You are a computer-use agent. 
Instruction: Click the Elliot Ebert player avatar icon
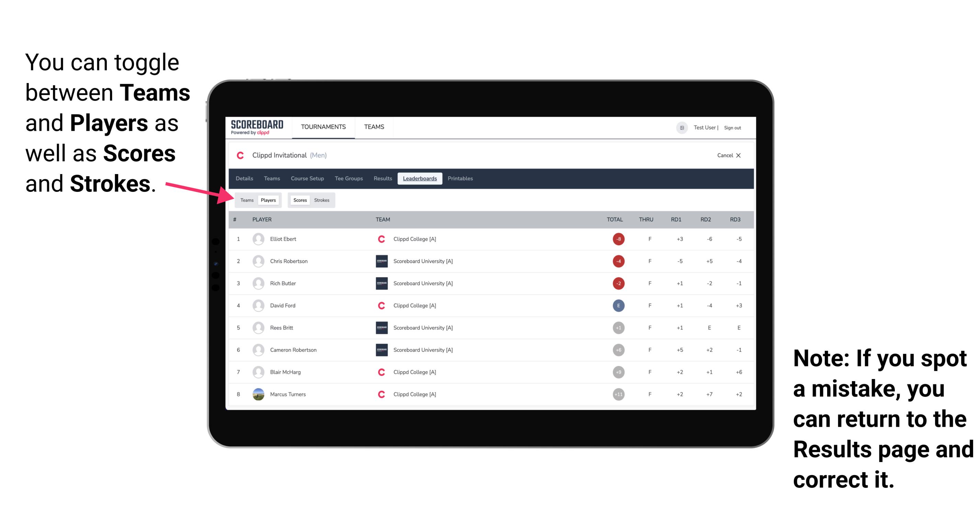click(x=258, y=239)
